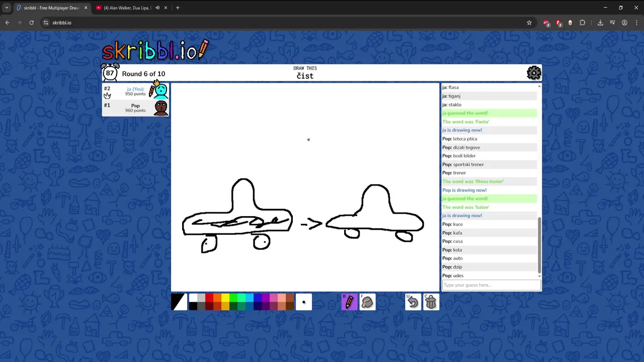The height and width of the screenshot is (362, 644).
Task: Pick the pink color swatch
Action: click(274, 298)
